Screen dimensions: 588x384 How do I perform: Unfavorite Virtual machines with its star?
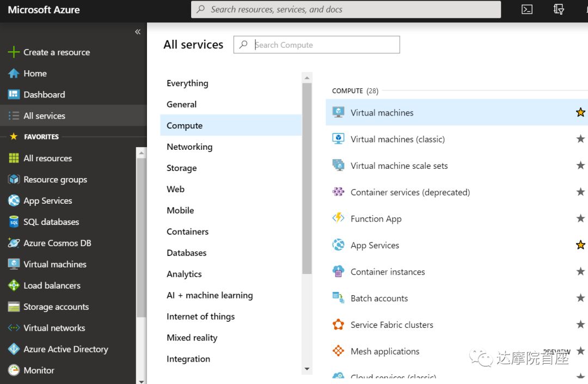click(580, 112)
